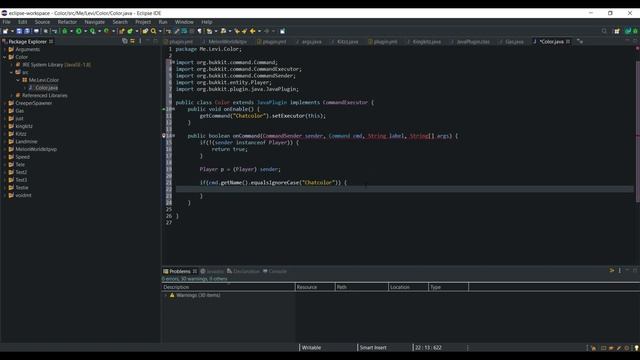Click the Forward navigation arrow in toolbar

(267, 31)
